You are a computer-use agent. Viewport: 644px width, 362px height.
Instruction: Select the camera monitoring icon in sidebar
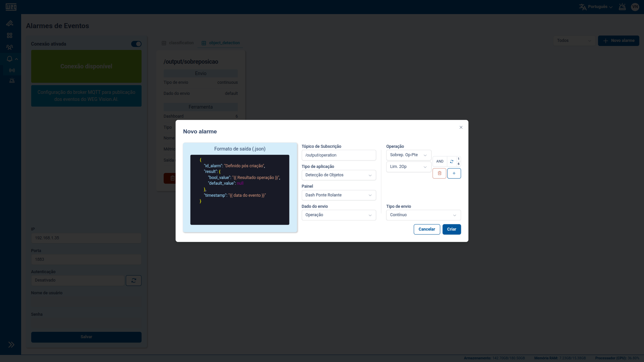(x=10, y=23)
